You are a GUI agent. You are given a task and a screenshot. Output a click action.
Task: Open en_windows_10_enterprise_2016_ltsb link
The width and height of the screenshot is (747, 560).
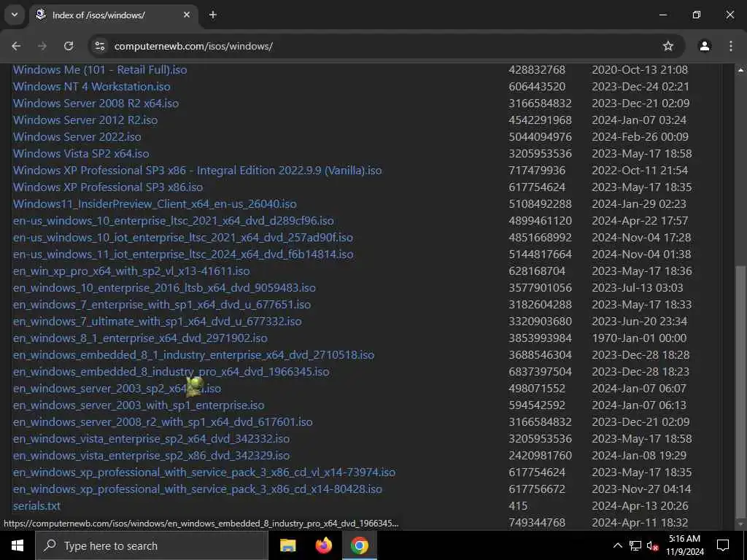164,287
